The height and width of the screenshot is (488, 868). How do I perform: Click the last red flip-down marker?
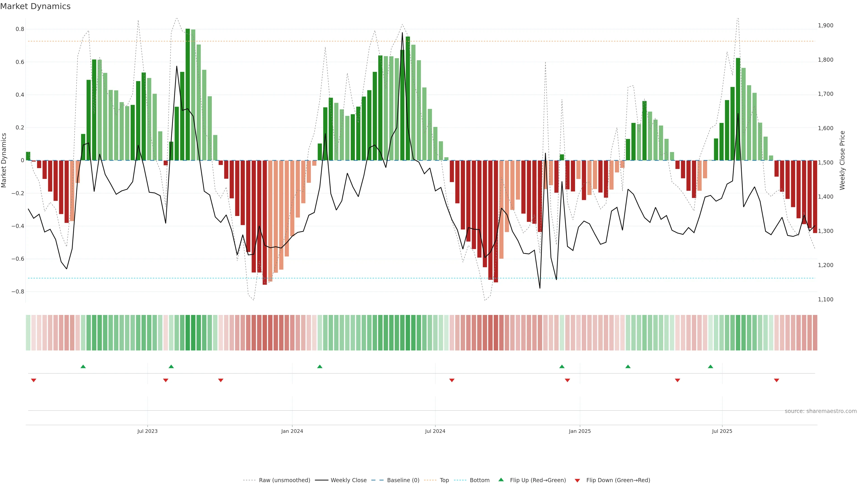[x=776, y=380]
